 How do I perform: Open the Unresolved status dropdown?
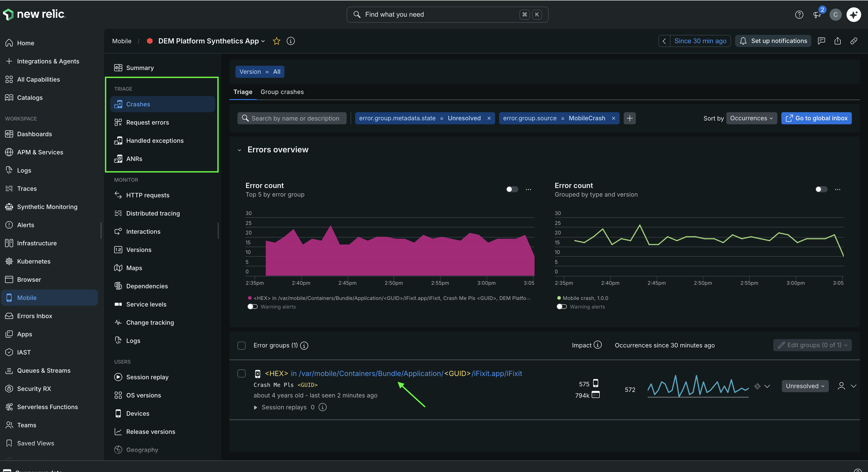[x=805, y=386]
